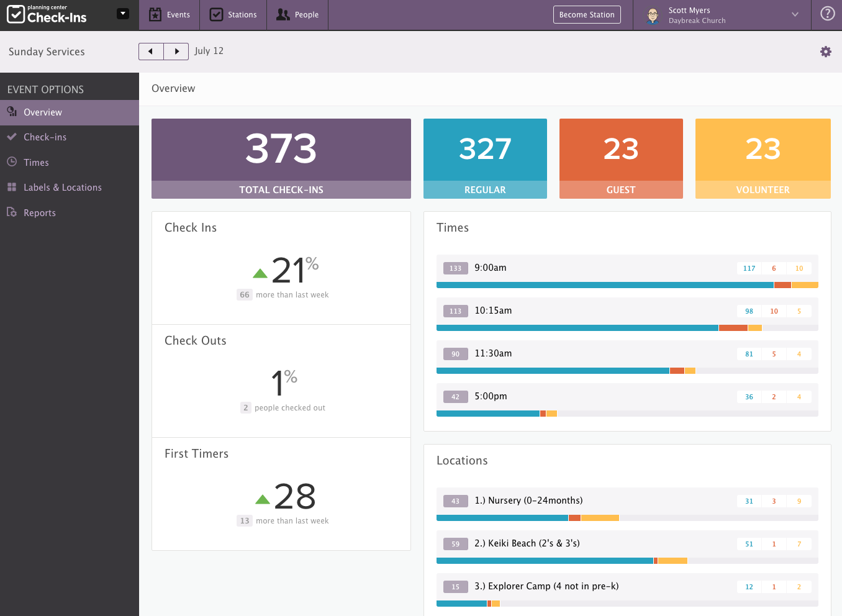
Task: Click the 23 Volunteer card
Action: [763, 158]
